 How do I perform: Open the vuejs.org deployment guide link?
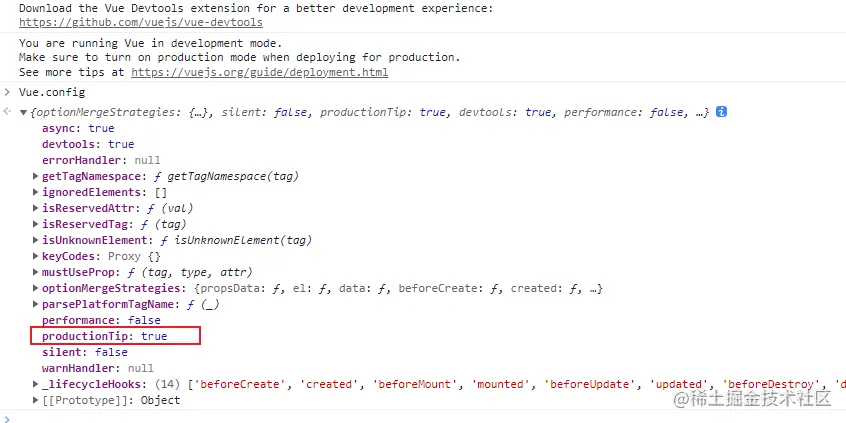(260, 72)
